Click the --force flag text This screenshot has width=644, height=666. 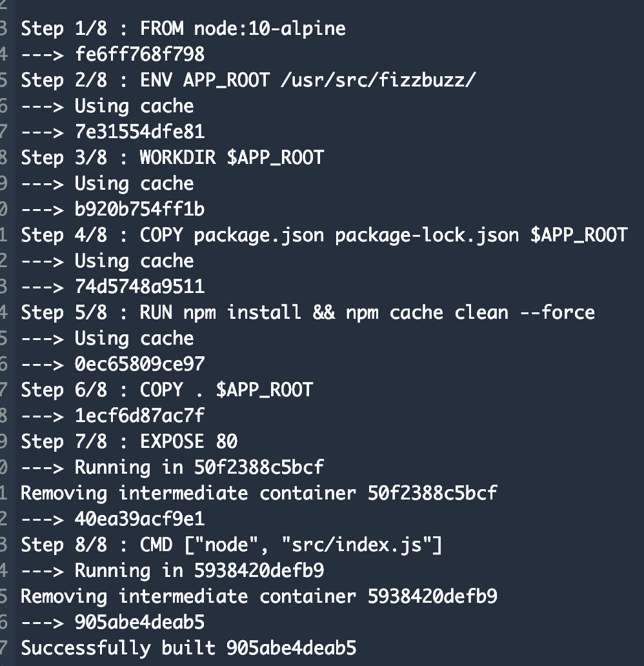(x=557, y=312)
